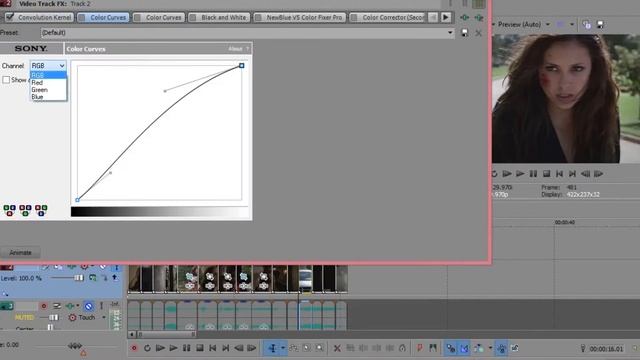640x360 pixels.
Task: Adjust the playback rate scrub slider
Action: [x=75, y=346]
